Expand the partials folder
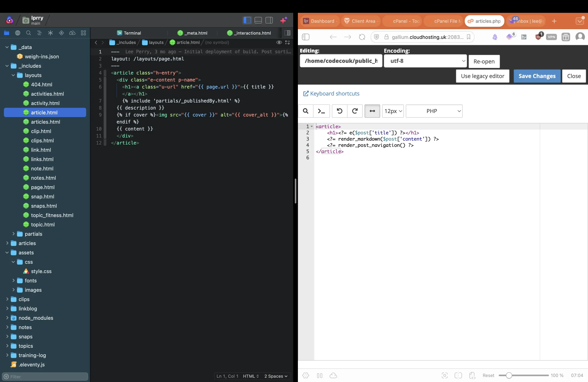This screenshot has width=588, height=382. (x=14, y=234)
